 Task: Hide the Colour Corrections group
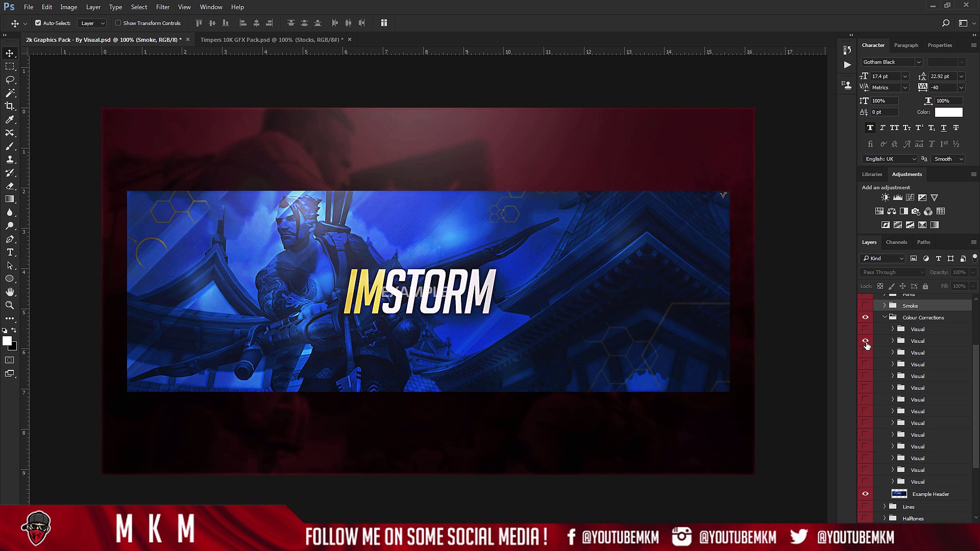point(865,317)
